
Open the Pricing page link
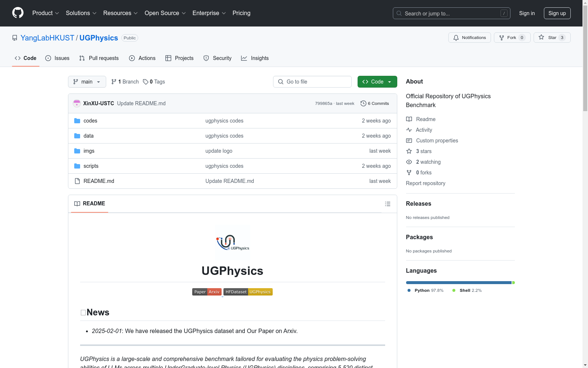241,13
